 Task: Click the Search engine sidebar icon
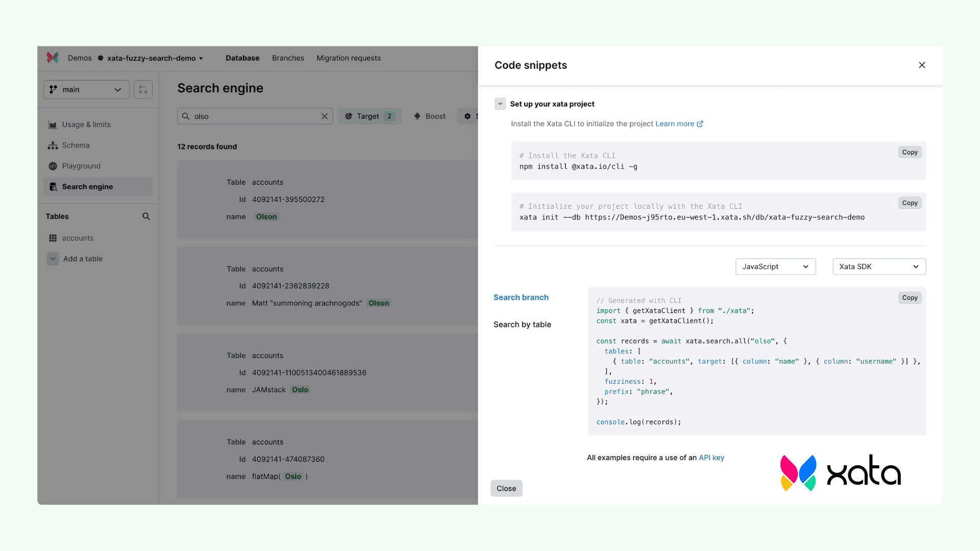click(x=53, y=187)
